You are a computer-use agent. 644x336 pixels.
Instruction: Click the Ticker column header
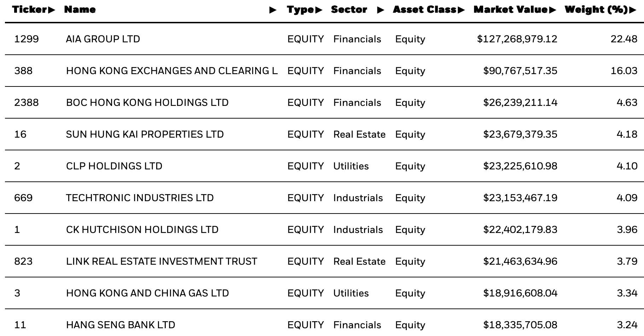[x=30, y=10]
